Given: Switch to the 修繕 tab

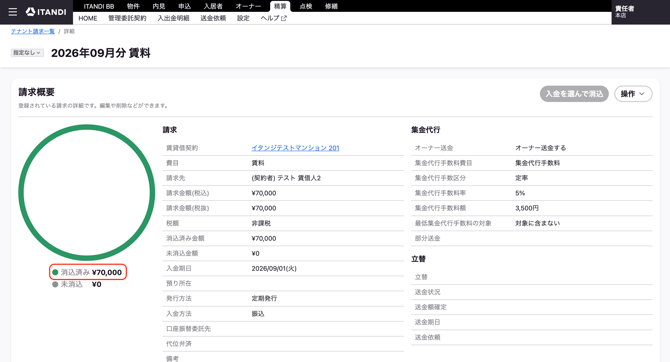Looking at the screenshot, I should click(x=331, y=6).
